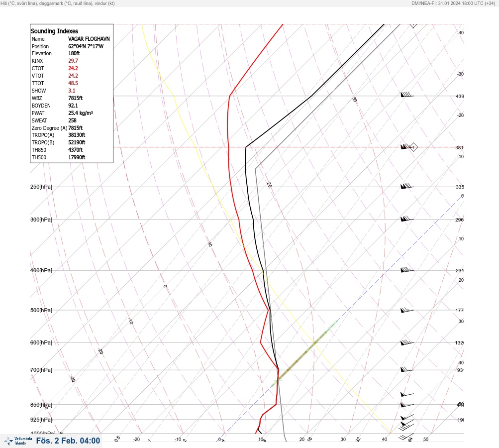Click the diamond tropopause marker on red dashed line
Viewport: 499px width, 448px height.
coord(413,147)
